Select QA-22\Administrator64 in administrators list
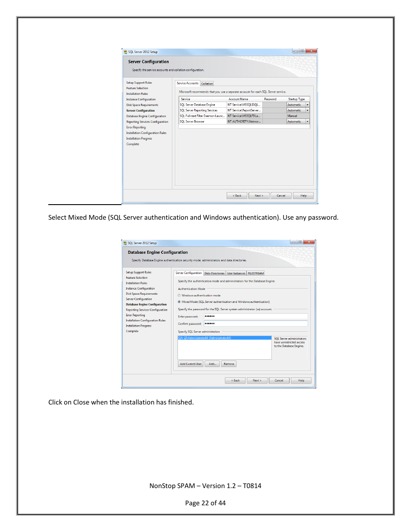Viewport: 411px width, 532px height. [x=224, y=338]
